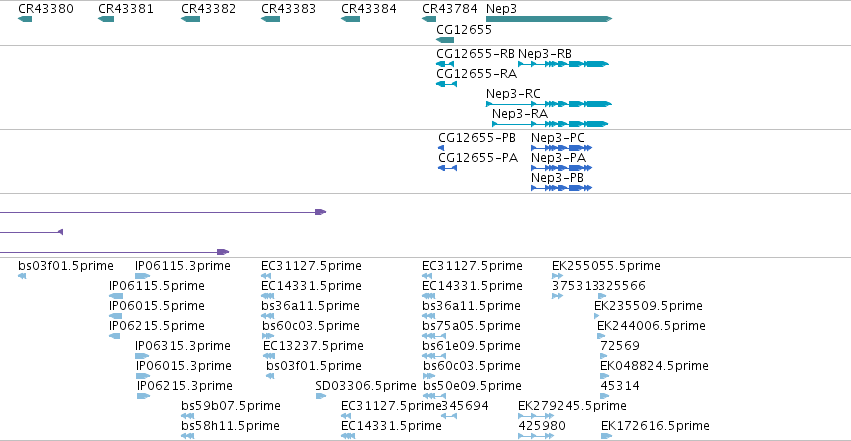This screenshot has height=441, width=851.
Task: Click the EK235509.5prime EST label
Action: (649, 306)
